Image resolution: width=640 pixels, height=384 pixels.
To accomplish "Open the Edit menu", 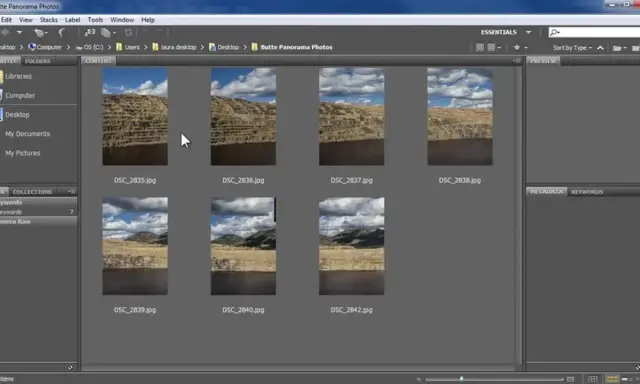I will (x=6, y=20).
